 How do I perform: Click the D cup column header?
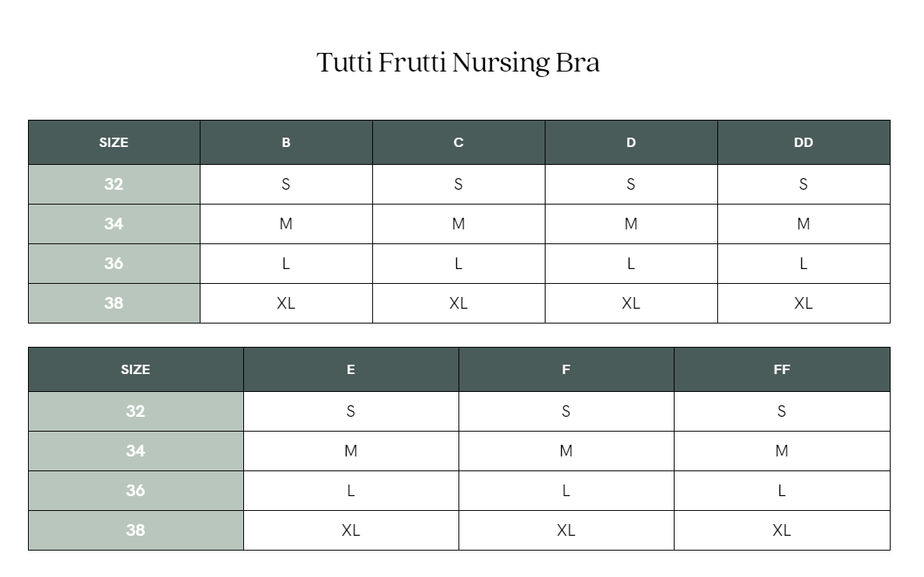click(631, 142)
